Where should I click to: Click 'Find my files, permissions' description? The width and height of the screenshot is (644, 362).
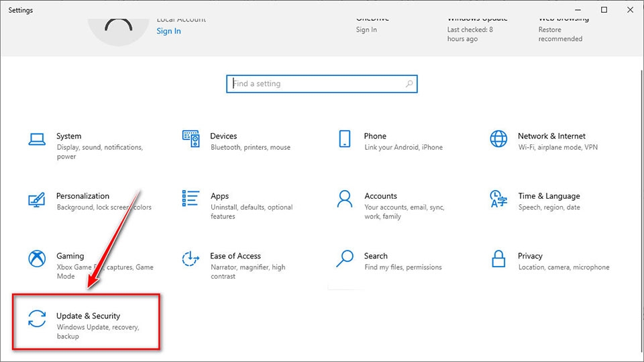click(x=403, y=267)
